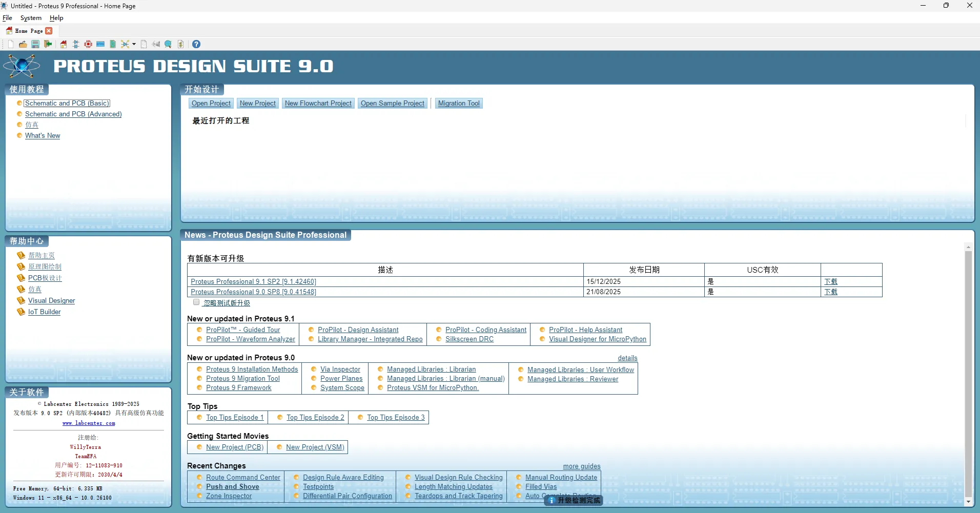Screen dimensions: 980x513
Task: Open Top Tips Episode 2 link
Action: (315, 417)
